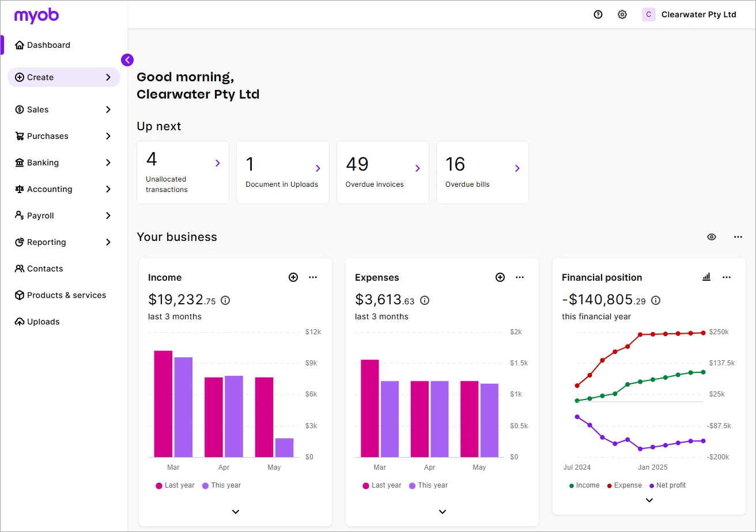The width and height of the screenshot is (756, 532).
Task: Click the Payroll person icon
Action: tap(20, 216)
